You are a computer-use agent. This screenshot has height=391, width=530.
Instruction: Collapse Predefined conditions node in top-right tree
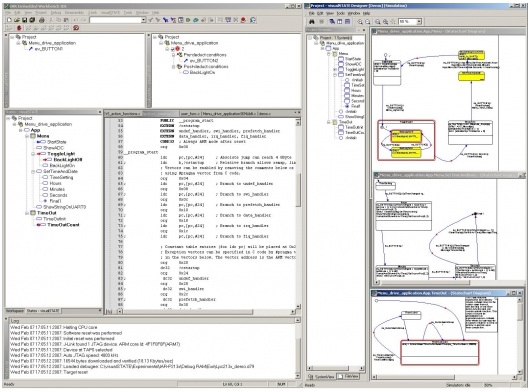173,55
